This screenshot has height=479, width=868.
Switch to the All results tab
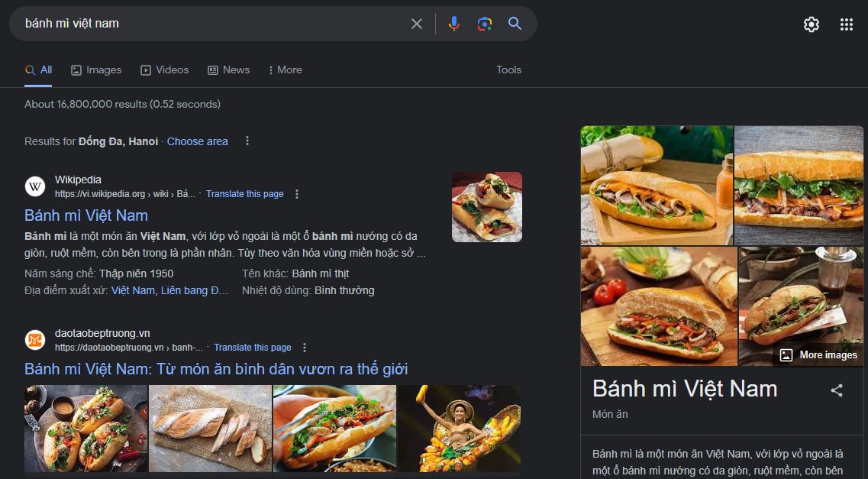click(x=38, y=70)
